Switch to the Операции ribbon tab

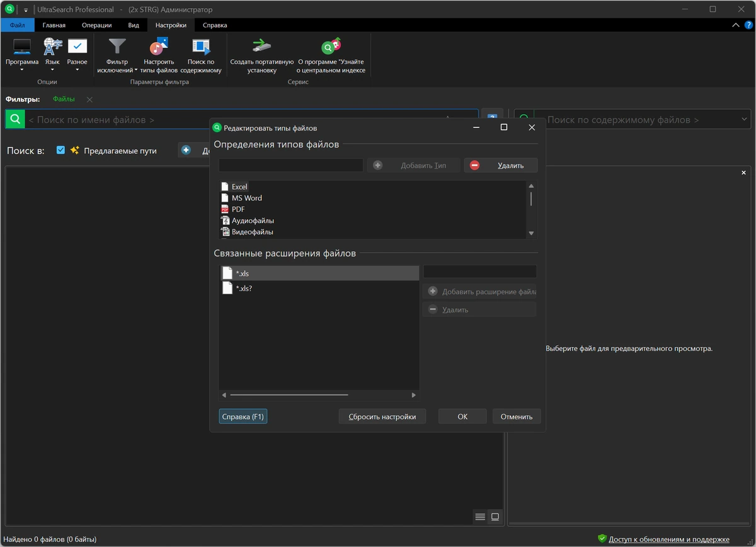tap(97, 25)
